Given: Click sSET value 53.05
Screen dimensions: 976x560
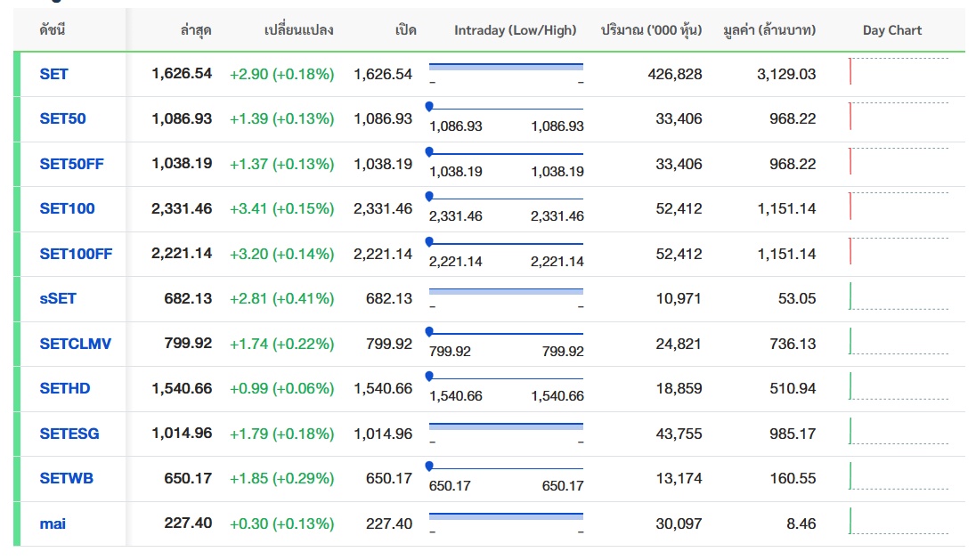Looking at the screenshot, I should tap(797, 298).
